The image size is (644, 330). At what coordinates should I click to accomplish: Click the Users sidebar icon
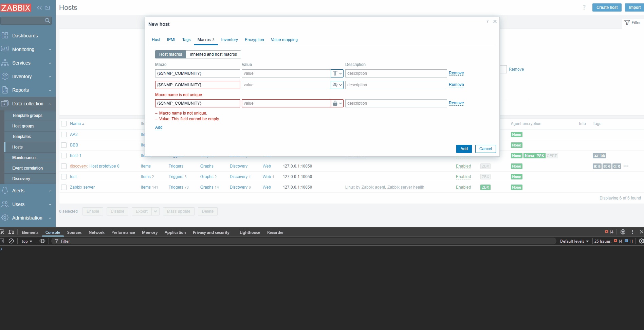coord(5,204)
